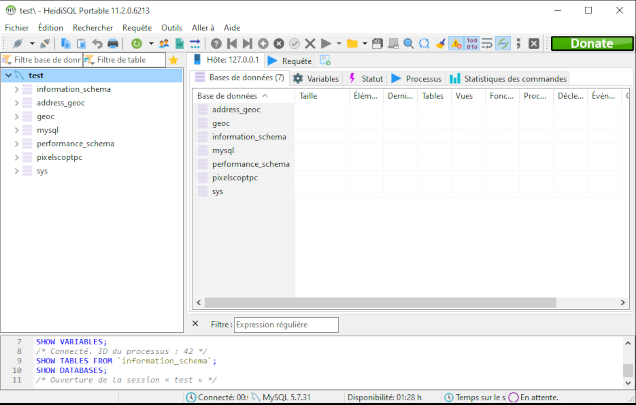This screenshot has height=405, width=636.
Task: Open the Requête menu
Action: pos(137,28)
